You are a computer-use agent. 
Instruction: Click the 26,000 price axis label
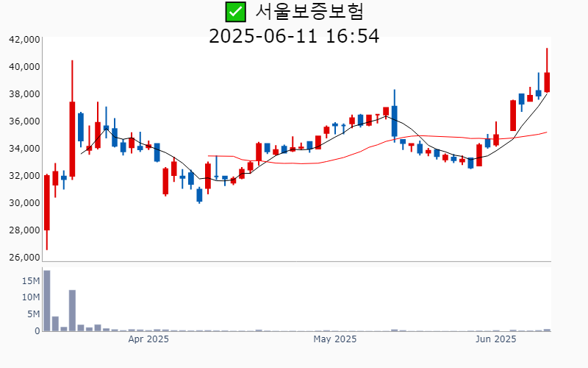point(24,257)
